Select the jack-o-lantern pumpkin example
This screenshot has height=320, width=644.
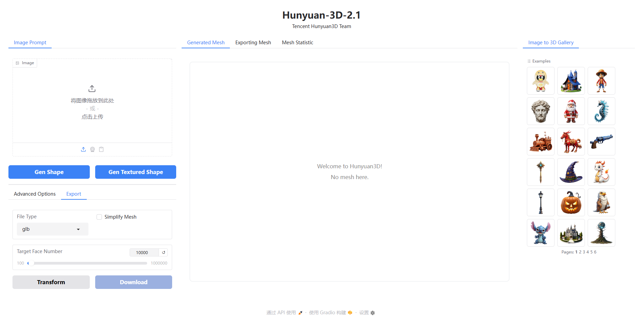point(571,202)
